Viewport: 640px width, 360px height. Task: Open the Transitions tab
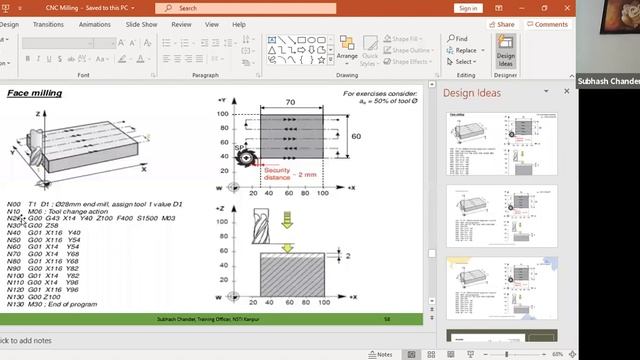tap(48, 24)
